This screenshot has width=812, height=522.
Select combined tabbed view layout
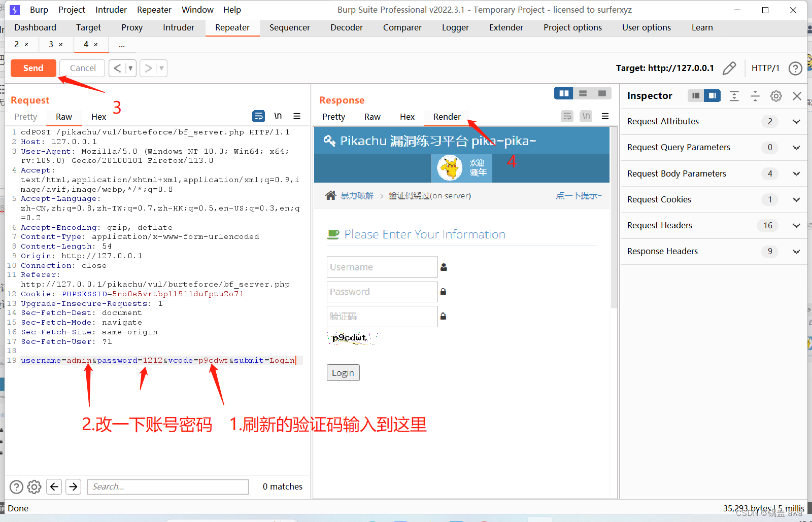coord(602,93)
